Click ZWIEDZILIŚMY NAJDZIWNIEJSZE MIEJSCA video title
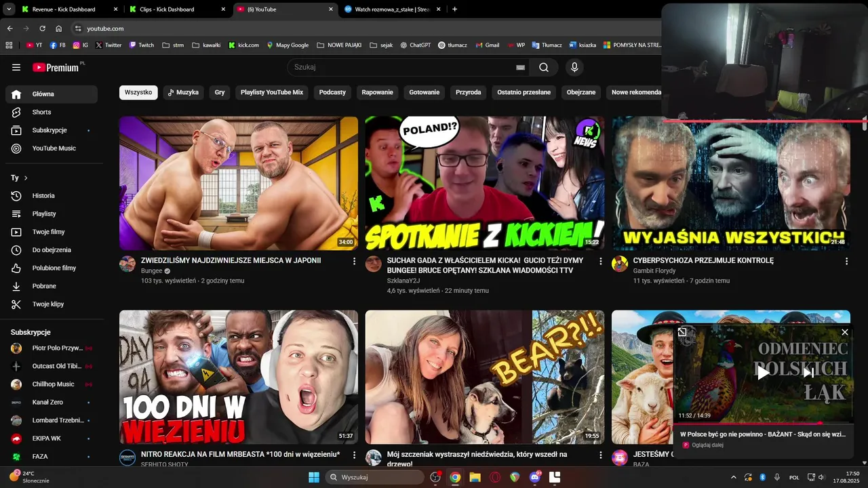 [x=231, y=260]
